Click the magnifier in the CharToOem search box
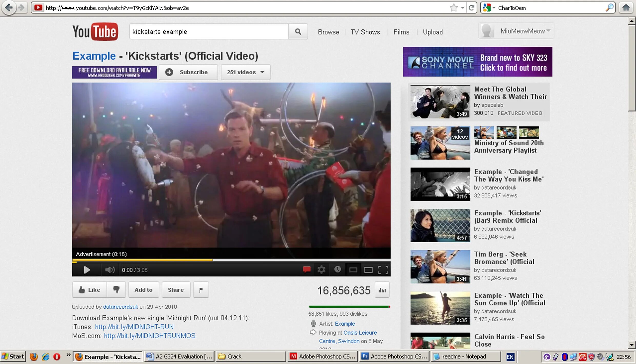 pos(609,8)
